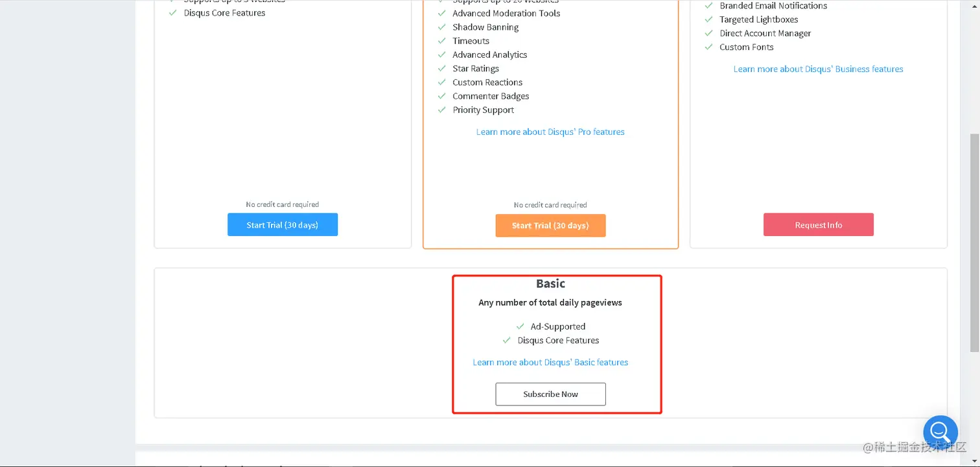Viewport: 980px width, 467px height.
Task: Click the Commenter Badges feature text
Action: (x=491, y=96)
